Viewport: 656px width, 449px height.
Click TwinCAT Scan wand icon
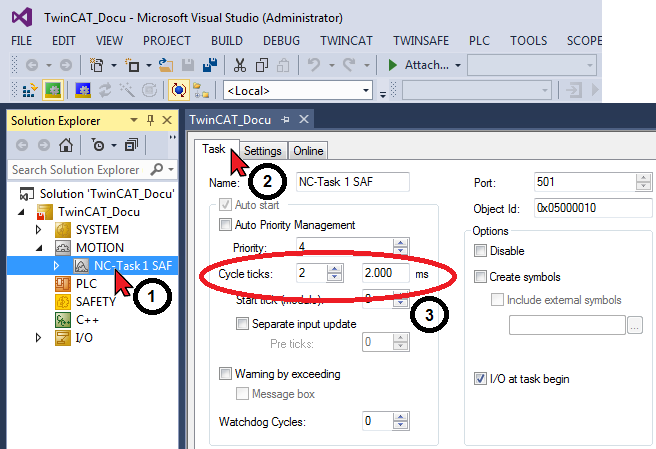click(127, 90)
